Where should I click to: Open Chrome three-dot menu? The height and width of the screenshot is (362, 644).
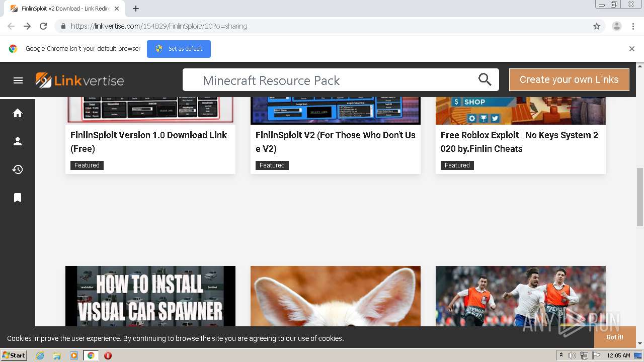pos(633,26)
